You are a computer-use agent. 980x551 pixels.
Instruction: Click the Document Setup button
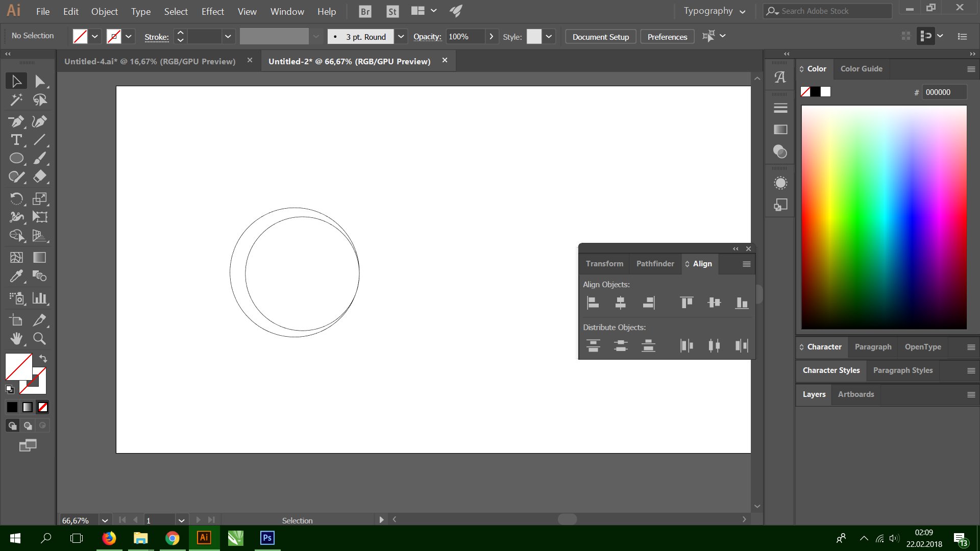tap(600, 37)
